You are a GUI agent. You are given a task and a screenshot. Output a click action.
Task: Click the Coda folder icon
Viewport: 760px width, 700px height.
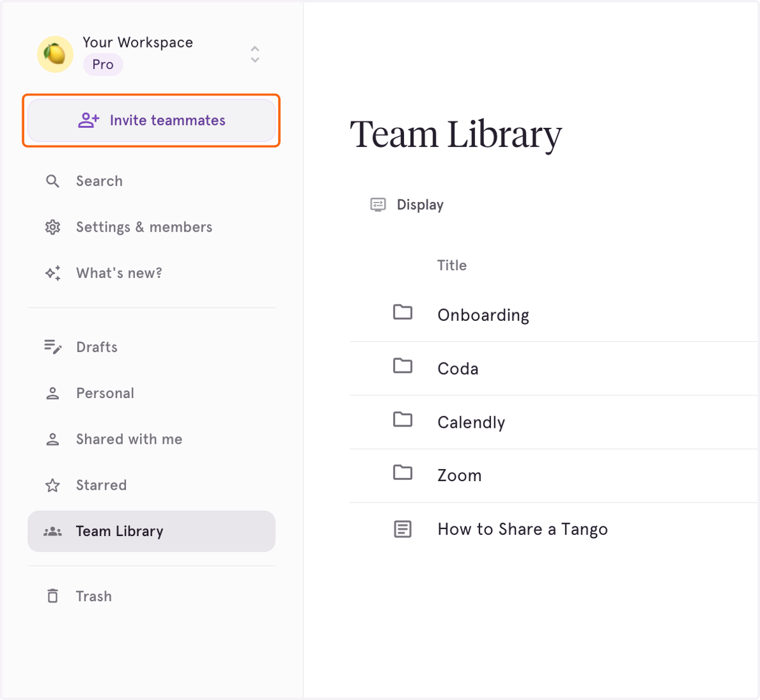(x=403, y=366)
